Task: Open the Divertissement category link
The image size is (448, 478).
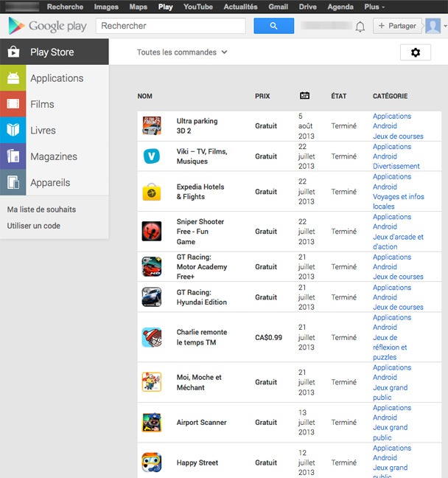Action: [396, 166]
